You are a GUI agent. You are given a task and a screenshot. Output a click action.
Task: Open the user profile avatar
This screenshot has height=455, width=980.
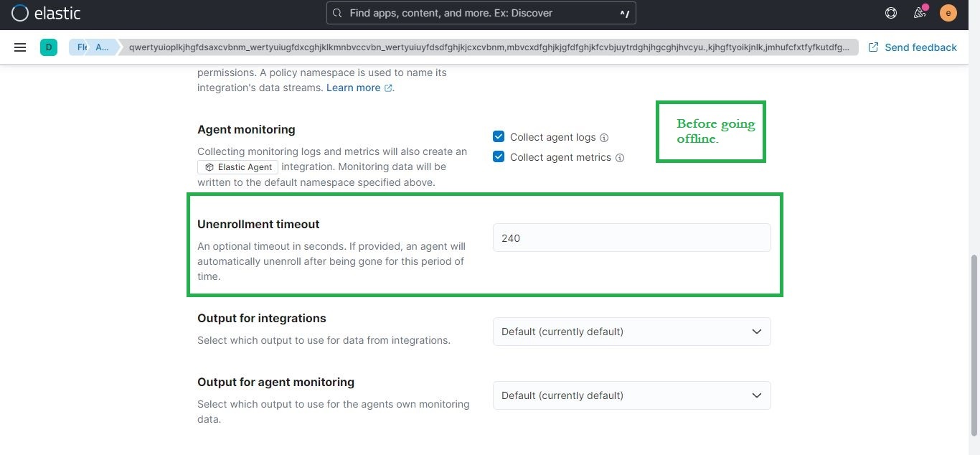(x=948, y=12)
